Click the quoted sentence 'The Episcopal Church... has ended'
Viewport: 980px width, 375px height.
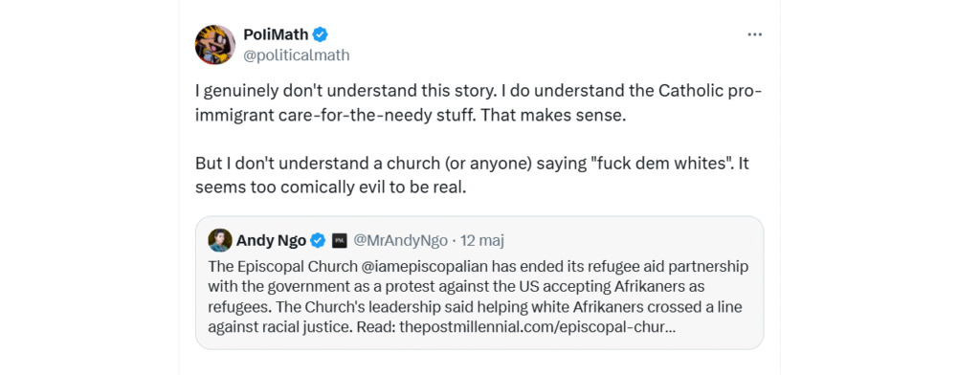click(479, 286)
